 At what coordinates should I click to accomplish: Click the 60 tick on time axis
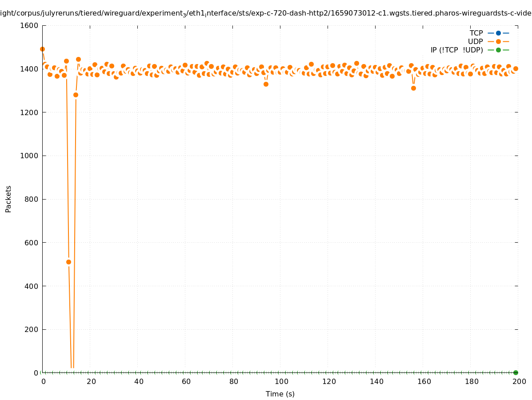tap(185, 381)
